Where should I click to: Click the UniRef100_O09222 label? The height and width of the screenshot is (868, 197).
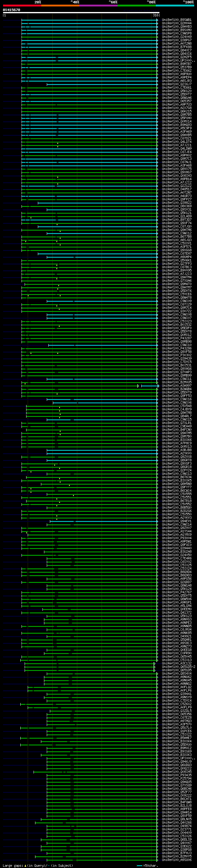click(177, 796)
